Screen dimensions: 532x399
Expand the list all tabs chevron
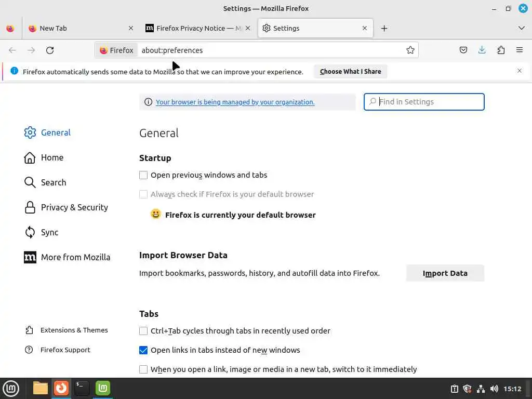coord(522,28)
